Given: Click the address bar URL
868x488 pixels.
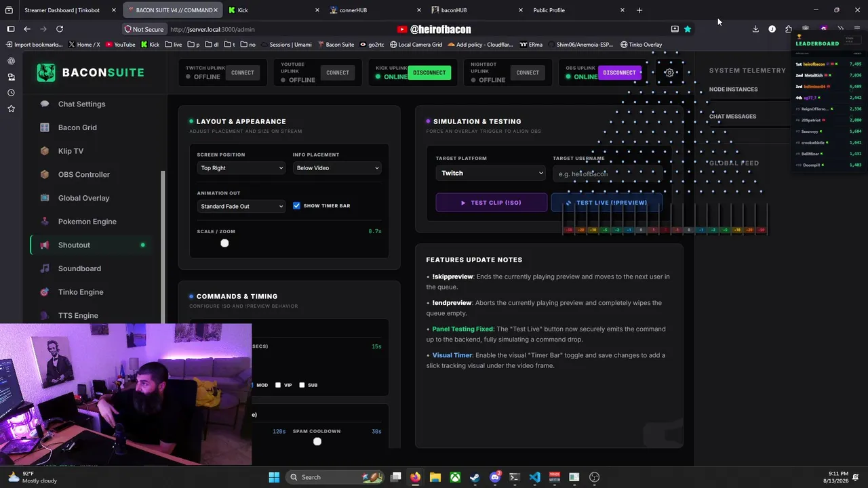Looking at the screenshot, I should pyautogui.click(x=212, y=30).
